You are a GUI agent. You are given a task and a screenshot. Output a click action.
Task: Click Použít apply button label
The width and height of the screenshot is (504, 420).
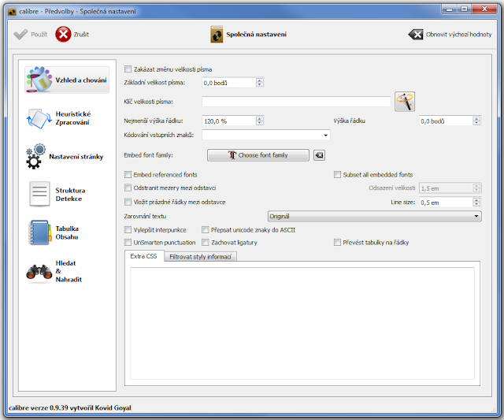point(39,35)
